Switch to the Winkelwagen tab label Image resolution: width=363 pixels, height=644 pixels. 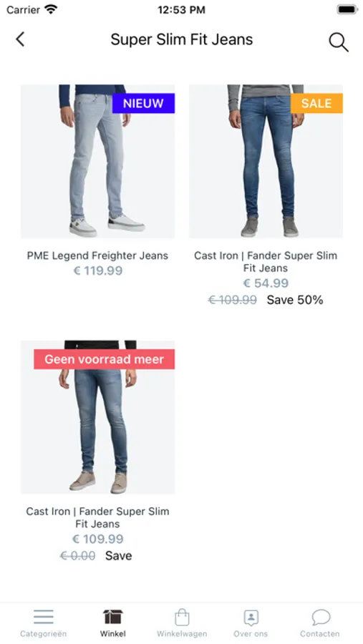(x=182, y=634)
